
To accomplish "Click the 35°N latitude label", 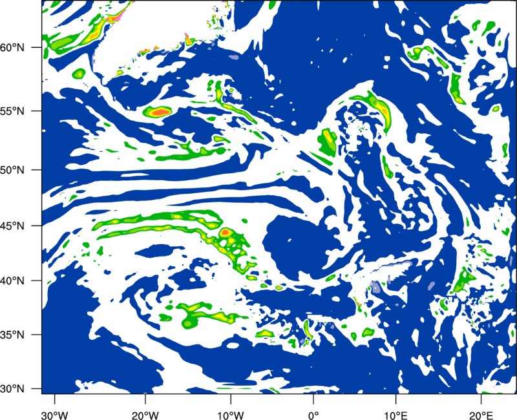I will pyautogui.click(x=12, y=335).
